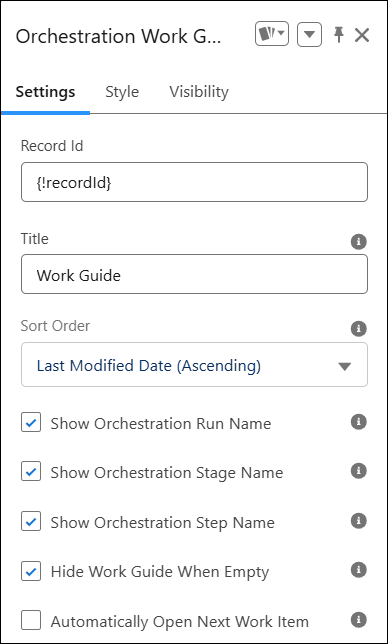Click the Orchestration Work G... panel title
The image size is (388, 644).
click(x=118, y=36)
